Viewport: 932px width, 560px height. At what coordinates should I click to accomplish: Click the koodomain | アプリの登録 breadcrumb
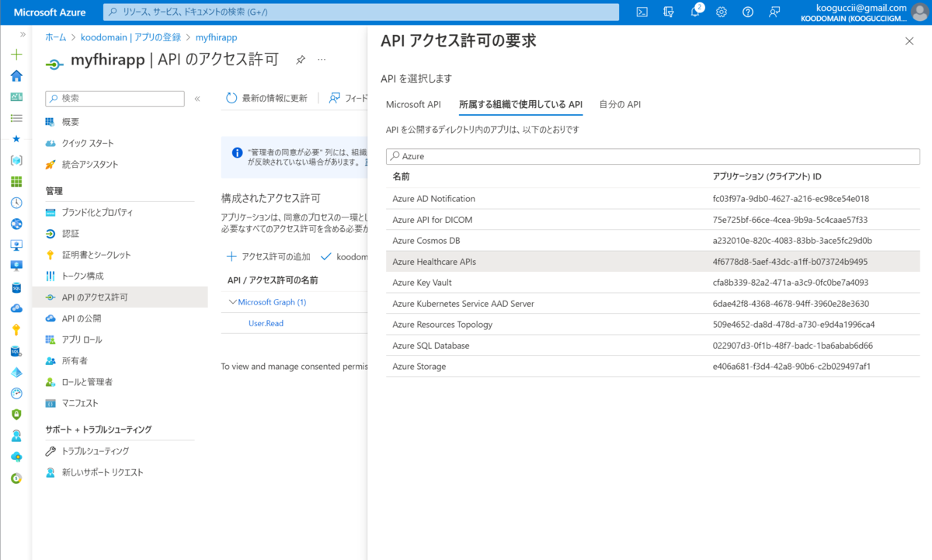coord(130,37)
